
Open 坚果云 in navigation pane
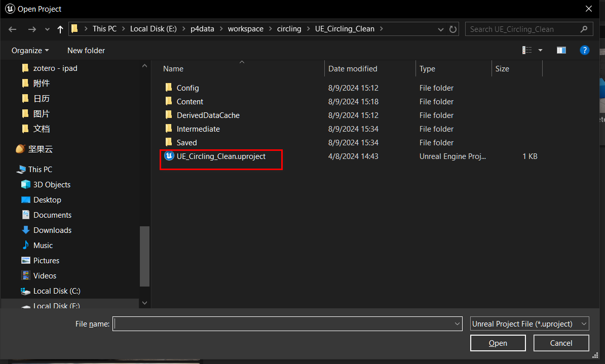40,149
